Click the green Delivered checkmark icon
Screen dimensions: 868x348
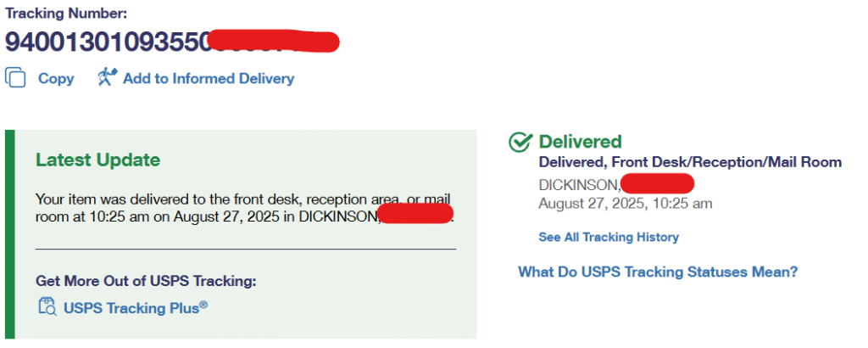tap(520, 143)
